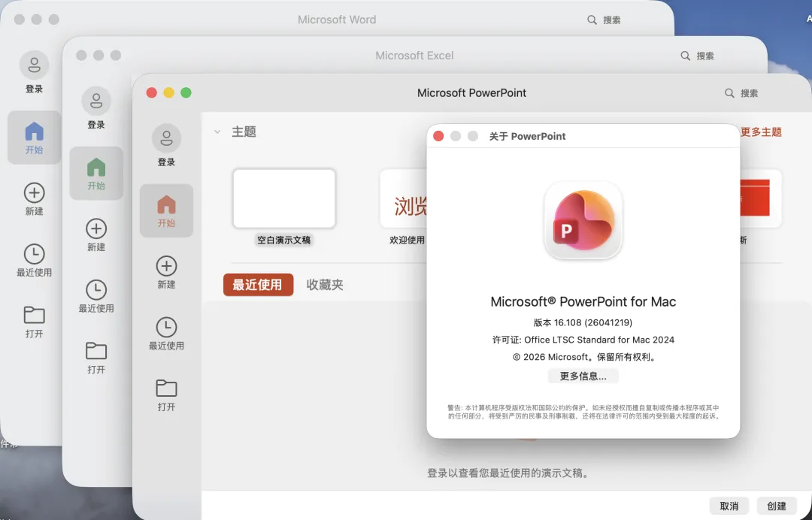Select the red theme thumbnail at right edge
This screenshot has height=520, width=812.
[761, 198]
